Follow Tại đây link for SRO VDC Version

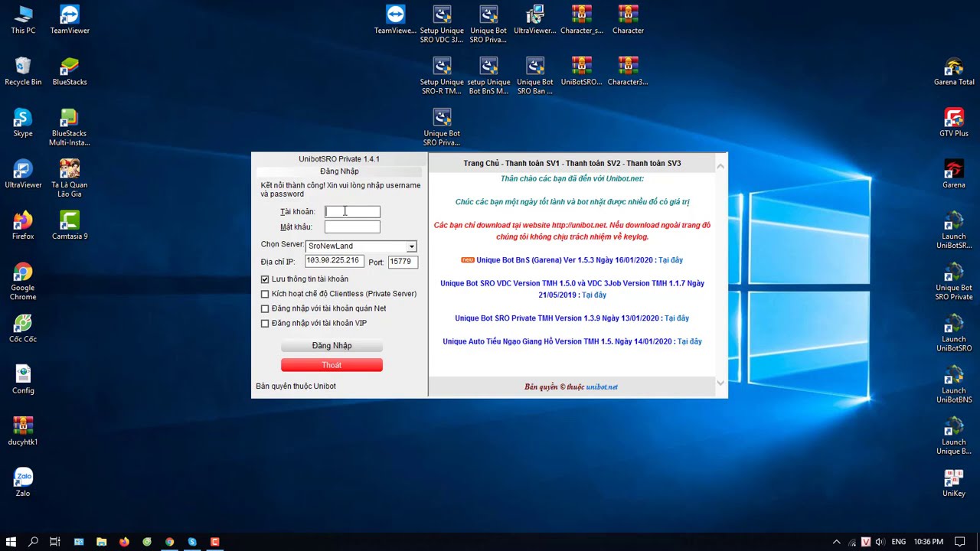[x=594, y=295]
